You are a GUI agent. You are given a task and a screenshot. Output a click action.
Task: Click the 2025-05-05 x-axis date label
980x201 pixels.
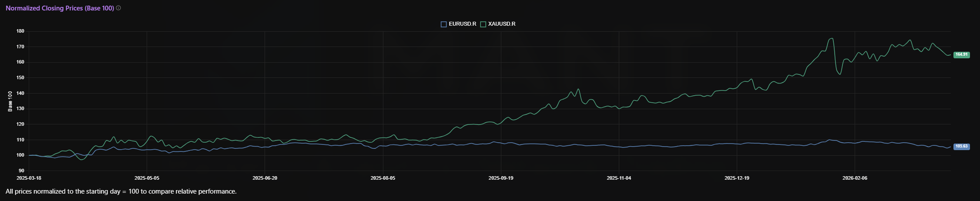coord(147,178)
